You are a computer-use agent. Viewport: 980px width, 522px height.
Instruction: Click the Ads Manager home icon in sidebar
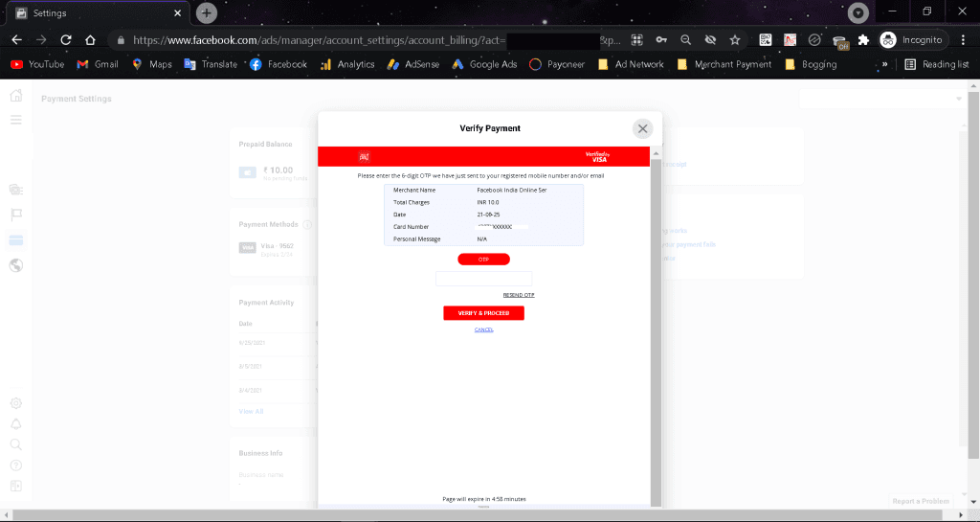click(x=16, y=96)
